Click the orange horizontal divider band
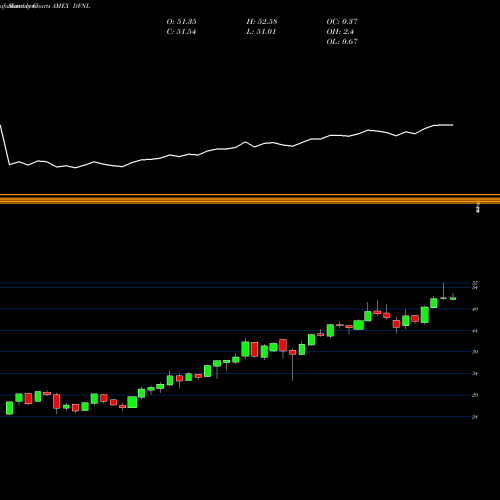 pos(250,199)
